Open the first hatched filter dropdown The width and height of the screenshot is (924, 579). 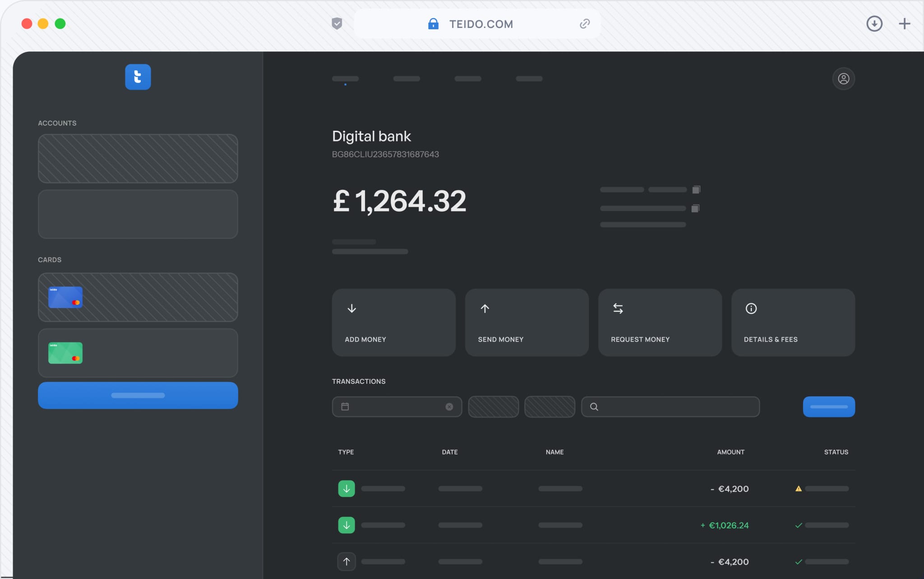coord(494,407)
